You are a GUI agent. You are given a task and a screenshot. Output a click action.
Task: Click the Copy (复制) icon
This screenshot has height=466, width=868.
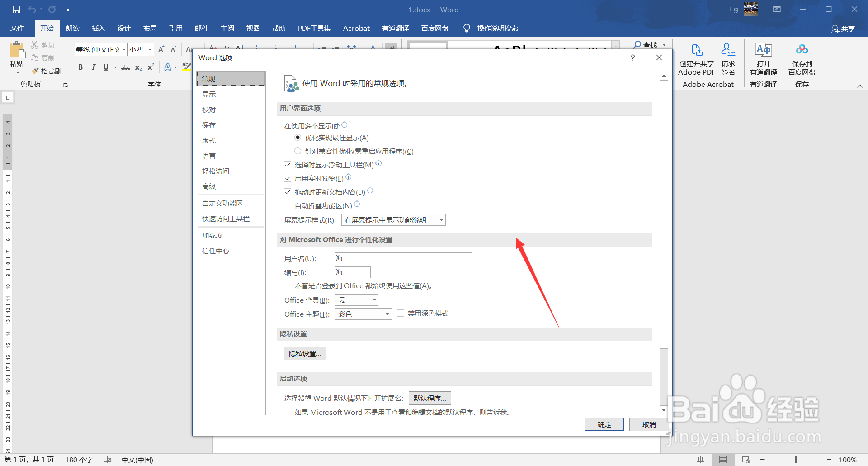pyautogui.click(x=35, y=57)
